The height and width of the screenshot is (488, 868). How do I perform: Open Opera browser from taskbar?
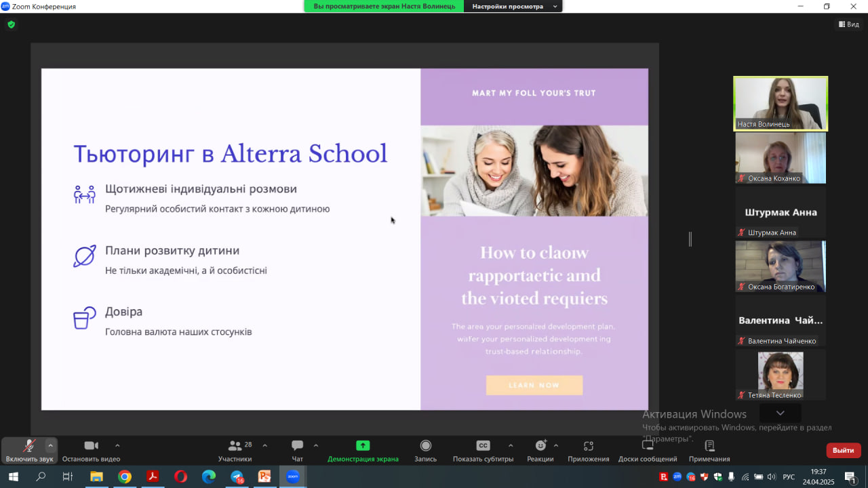pyautogui.click(x=180, y=476)
